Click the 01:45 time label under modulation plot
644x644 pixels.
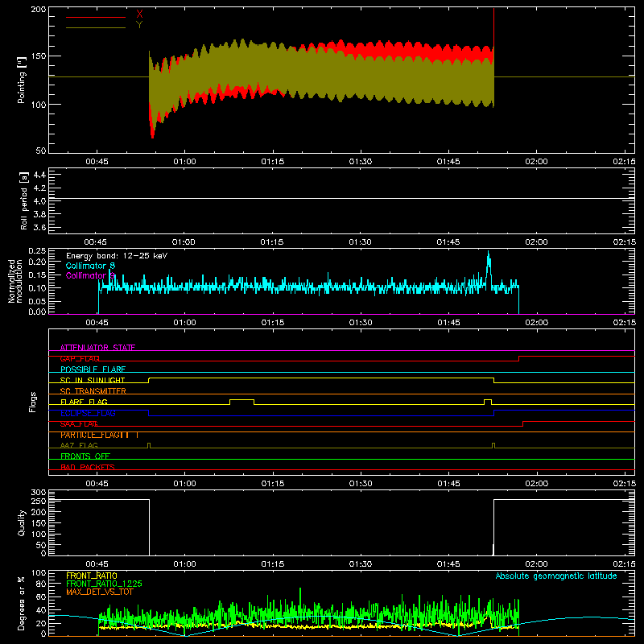point(448,323)
